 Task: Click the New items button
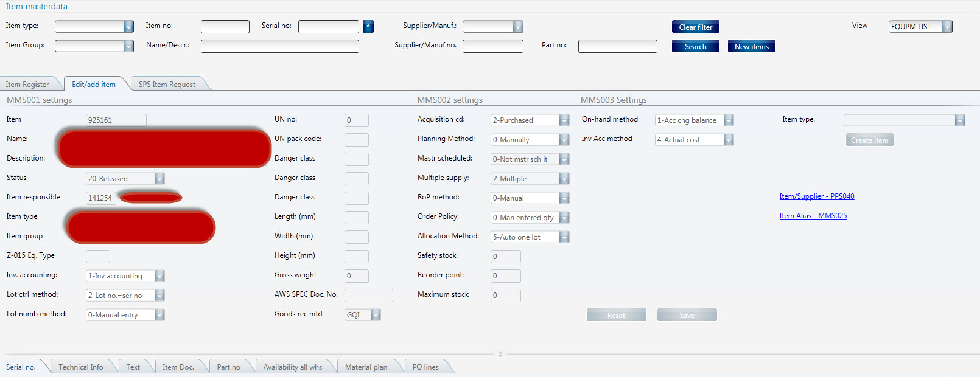(x=751, y=46)
